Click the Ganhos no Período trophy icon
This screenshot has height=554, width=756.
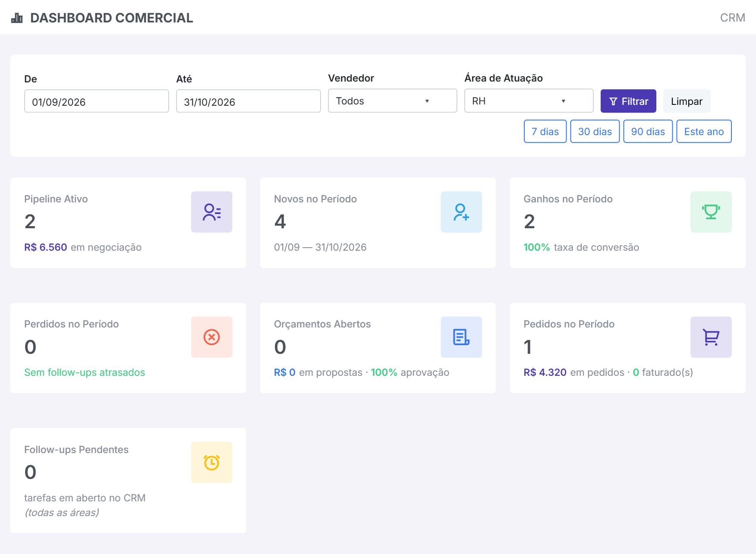tap(711, 212)
